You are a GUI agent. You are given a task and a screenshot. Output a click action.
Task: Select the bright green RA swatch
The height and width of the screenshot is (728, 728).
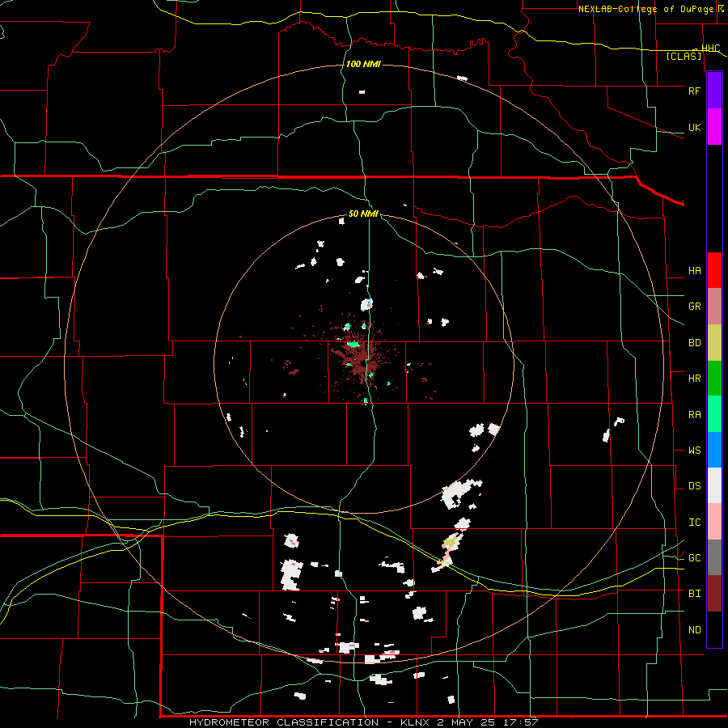[x=714, y=414]
